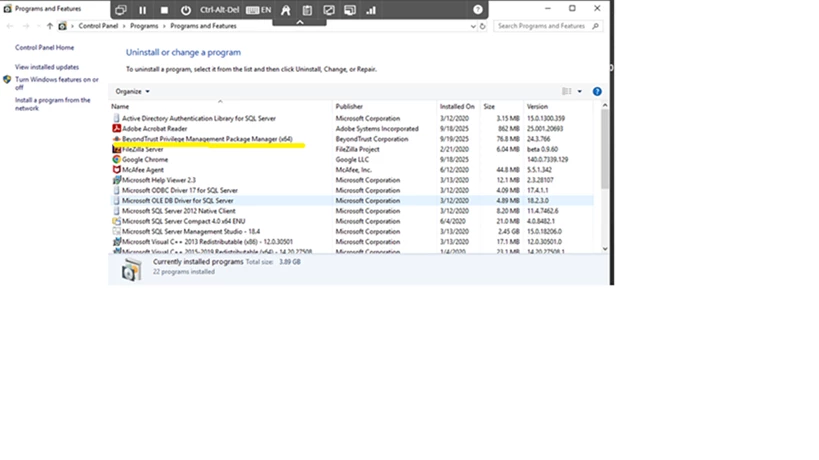Click the Adobe Acrobat Reader red icon
Viewport: 819px width, 460px height.
click(116, 128)
